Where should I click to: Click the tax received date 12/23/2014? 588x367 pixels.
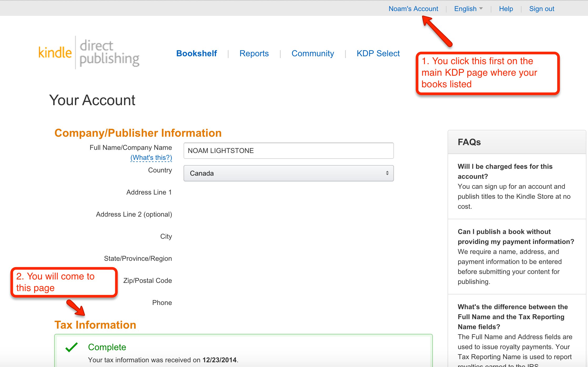click(220, 360)
